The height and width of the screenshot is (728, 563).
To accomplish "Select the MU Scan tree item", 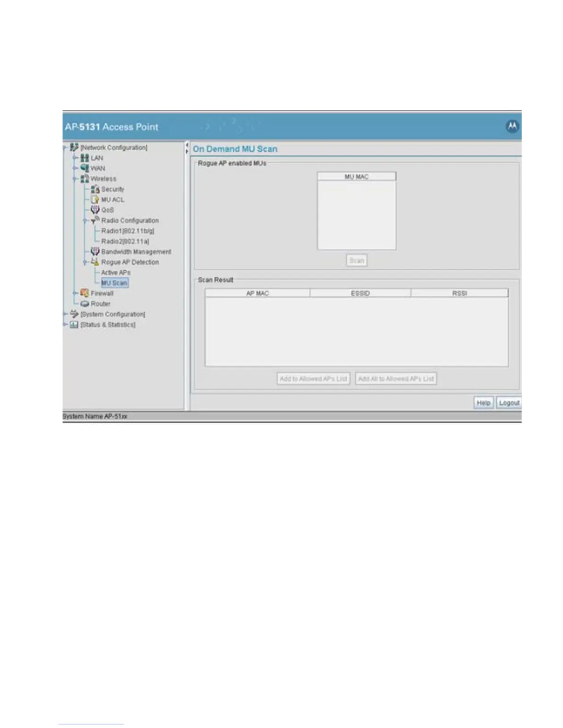I will 115,283.
